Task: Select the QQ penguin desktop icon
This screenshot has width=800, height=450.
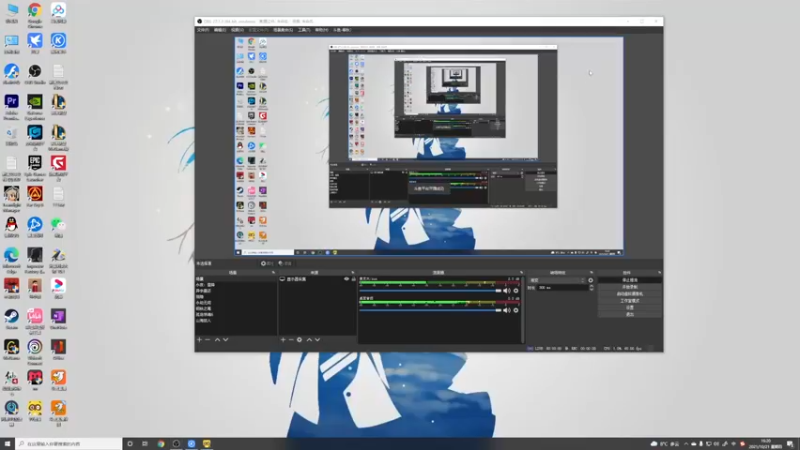Action: click(11, 228)
